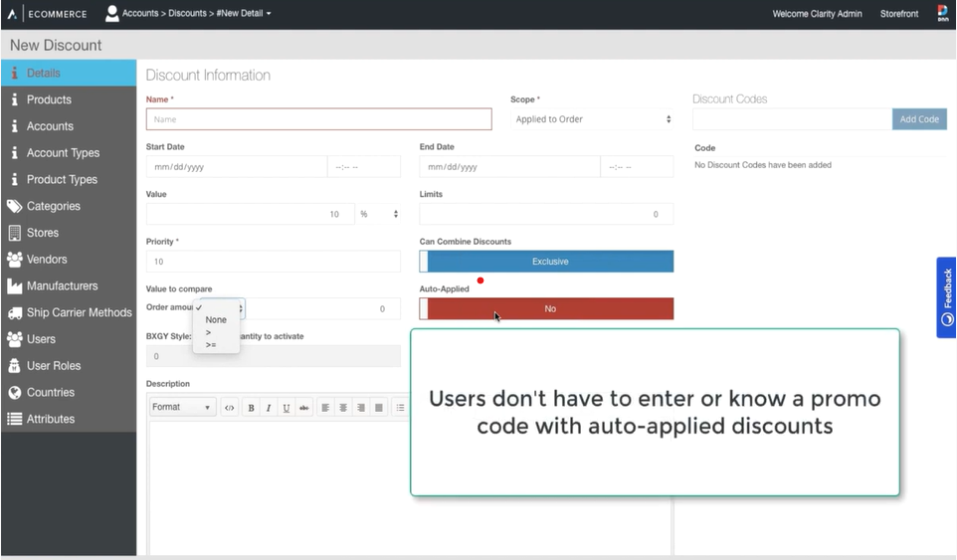Center align description text
957x560 pixels.
pos(343,408)
